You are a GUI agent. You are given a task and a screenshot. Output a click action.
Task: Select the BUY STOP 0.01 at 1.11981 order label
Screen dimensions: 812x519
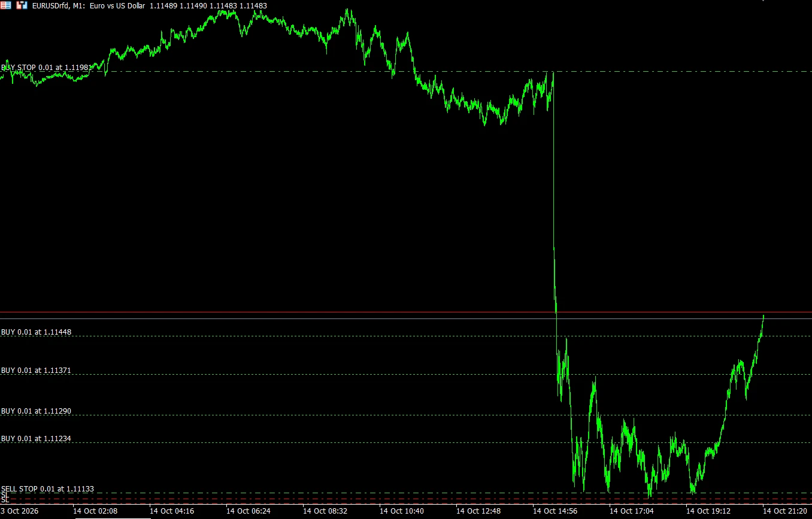pos(46,68)
